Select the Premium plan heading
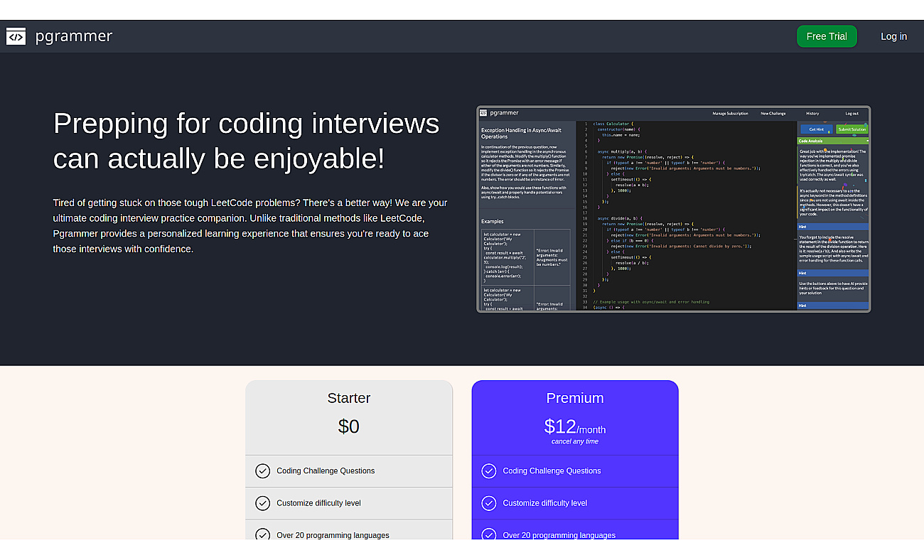Image resolution: width=924 pixels, height=560 pixels. [575, 398]
